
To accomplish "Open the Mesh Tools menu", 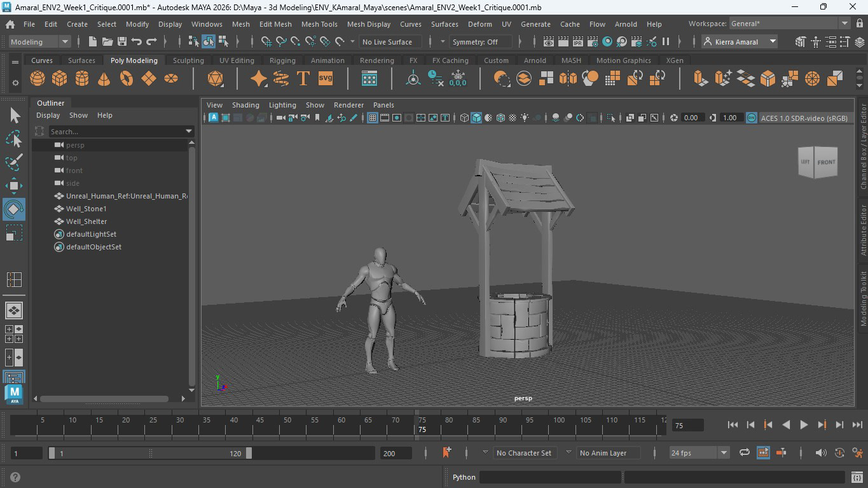I will coord(319,24).
